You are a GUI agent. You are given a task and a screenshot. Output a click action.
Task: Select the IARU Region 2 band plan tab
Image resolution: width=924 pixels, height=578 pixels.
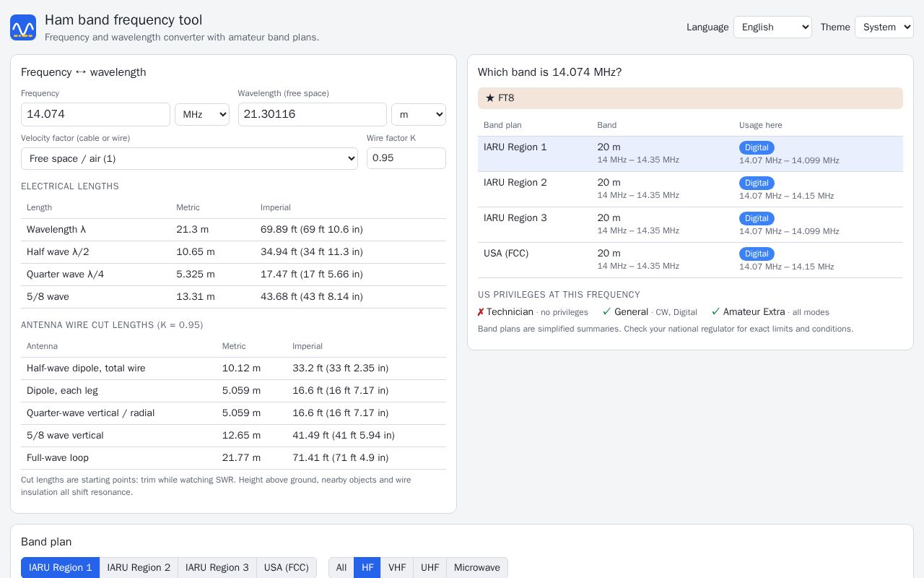click(139, 567)
